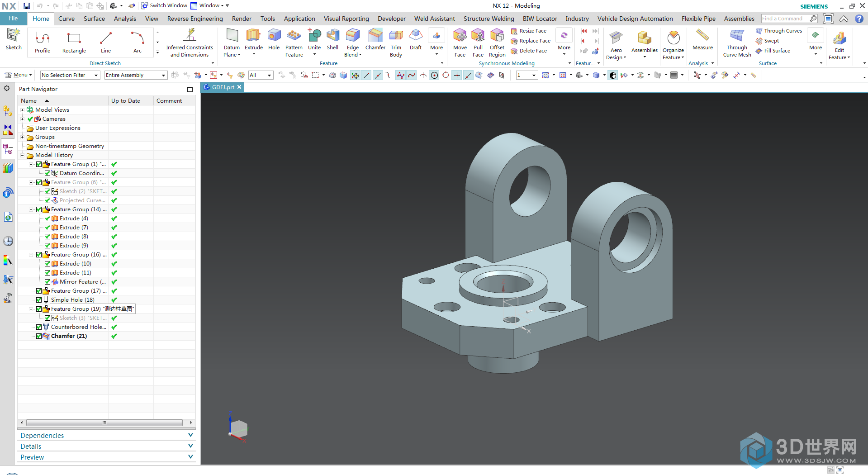
Task: Collapse Feature Group (16) node
Action: [31, 255]
